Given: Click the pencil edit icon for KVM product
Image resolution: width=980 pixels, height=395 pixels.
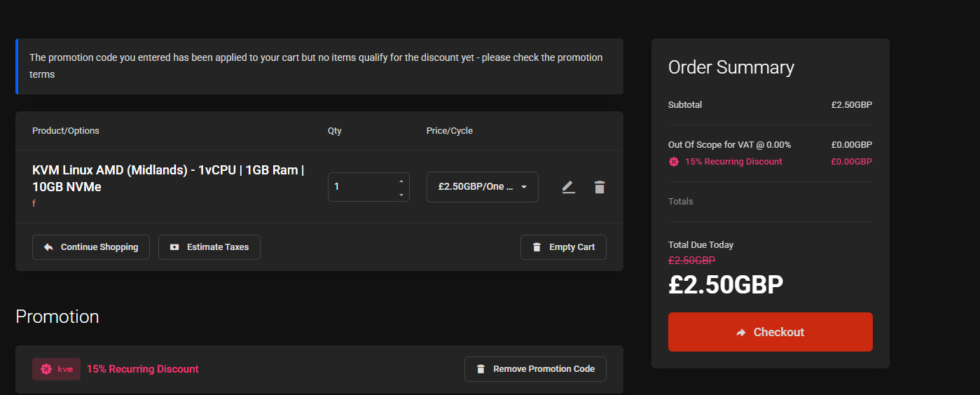Looking at the screenshot, I should click(568, 187).
